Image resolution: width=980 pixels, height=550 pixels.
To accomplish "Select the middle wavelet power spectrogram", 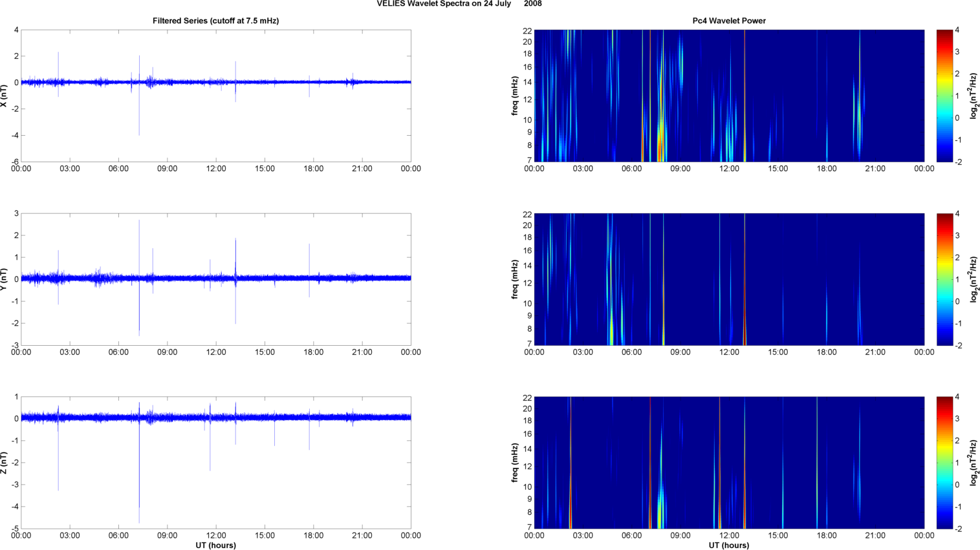I will [x=728, y=279].
